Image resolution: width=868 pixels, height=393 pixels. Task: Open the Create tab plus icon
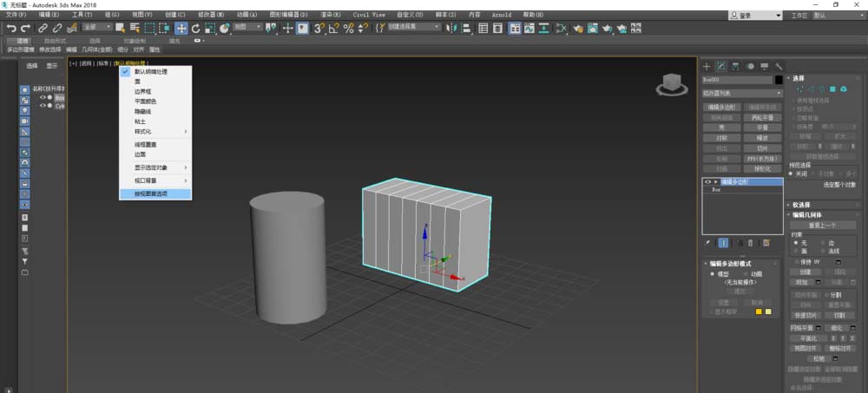pos(707,66)
